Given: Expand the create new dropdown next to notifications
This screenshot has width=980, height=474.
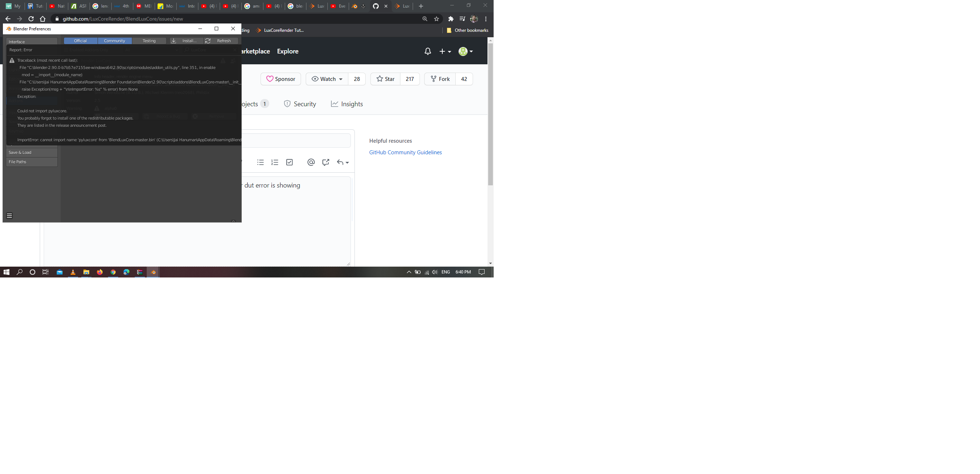Looking at the screenshot, I should (x=444, y=51).
